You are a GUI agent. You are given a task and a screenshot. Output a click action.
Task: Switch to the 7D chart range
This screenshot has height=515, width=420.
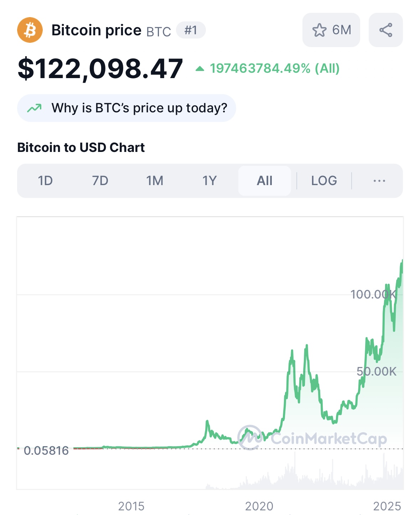tap(100, 181)
